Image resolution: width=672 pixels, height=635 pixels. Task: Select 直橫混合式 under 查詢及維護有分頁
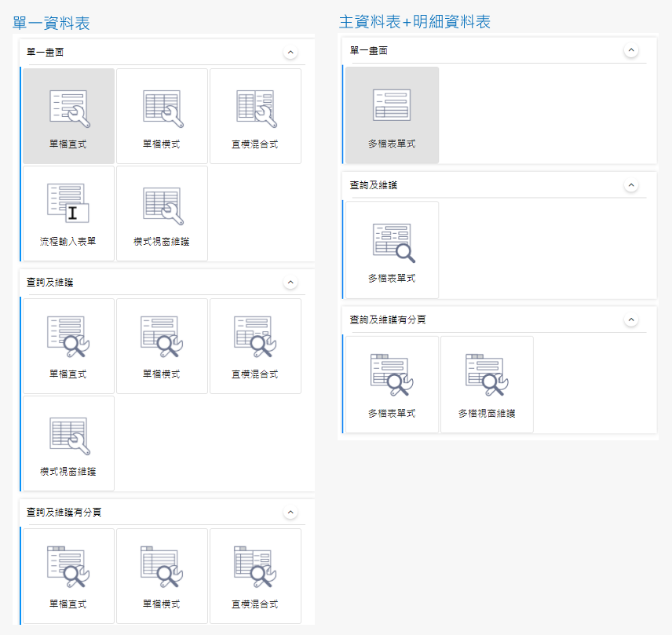point(255,576)
